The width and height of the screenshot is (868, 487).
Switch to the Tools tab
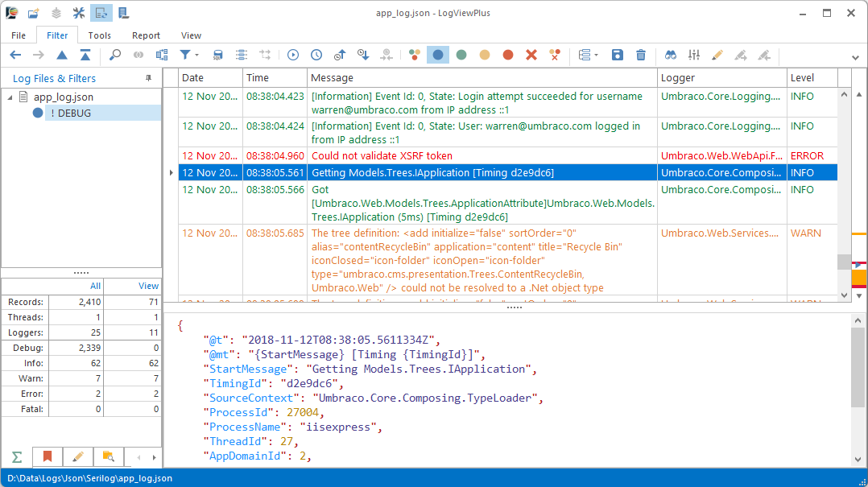point(100,35)
